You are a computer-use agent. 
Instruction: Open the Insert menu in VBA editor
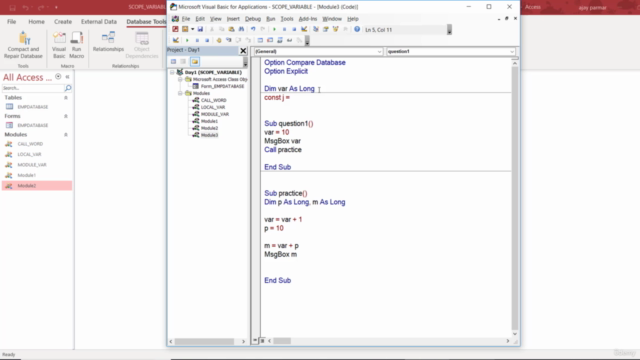coord(233,19)
